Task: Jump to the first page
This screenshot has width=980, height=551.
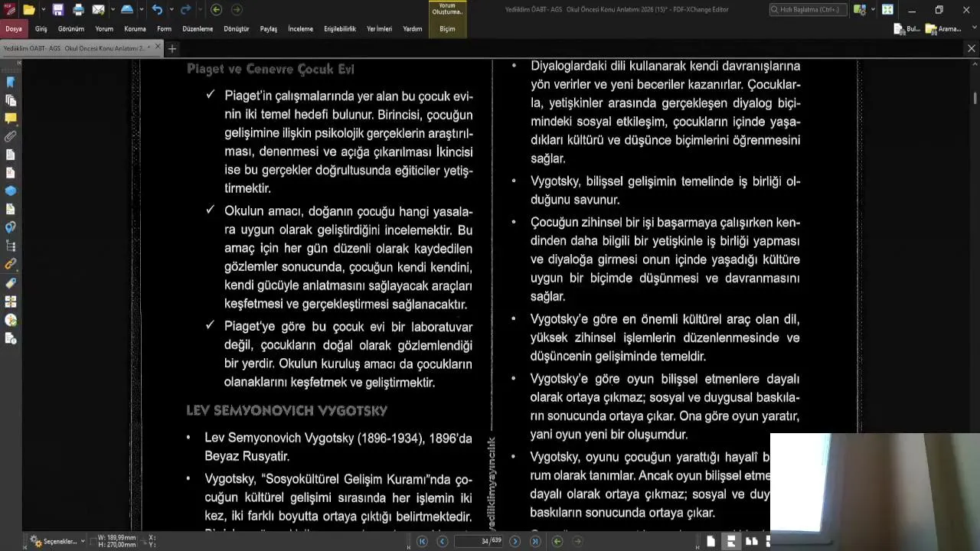Action: [x=422, y=541]
